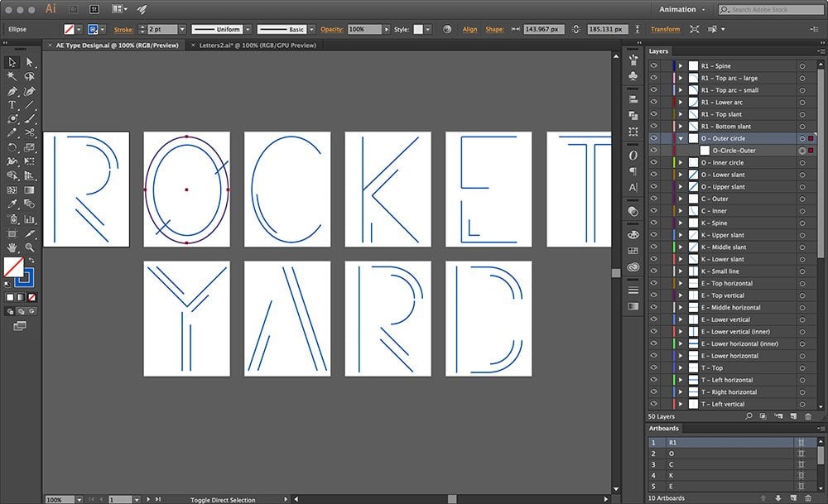Open the Artboards panel tab
The width and height of the screenshot is (828, 504).
click(664, 429)
